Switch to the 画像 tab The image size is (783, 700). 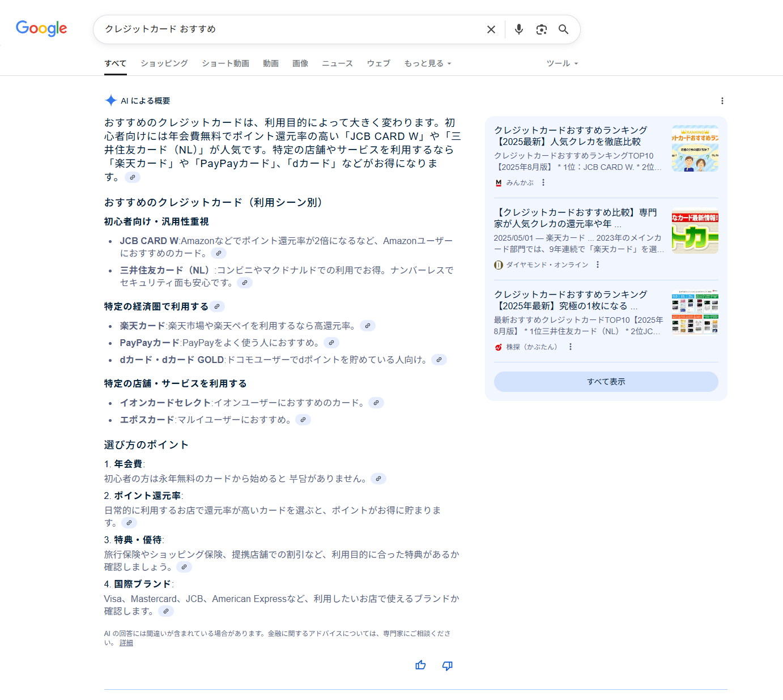(x=300, y=63)
